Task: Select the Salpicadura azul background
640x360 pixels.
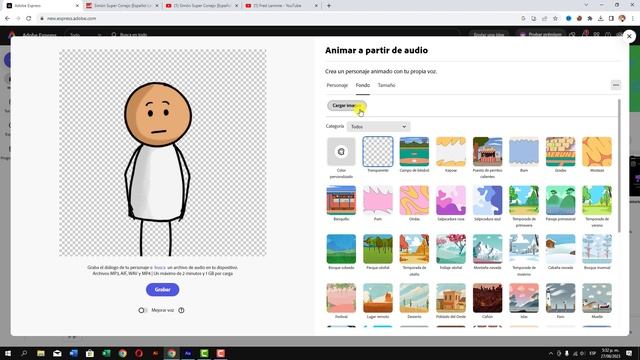Action: [487, 200]
